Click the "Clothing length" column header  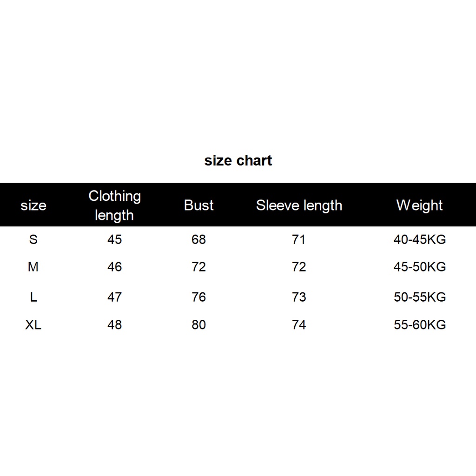(x=114, y=205)
